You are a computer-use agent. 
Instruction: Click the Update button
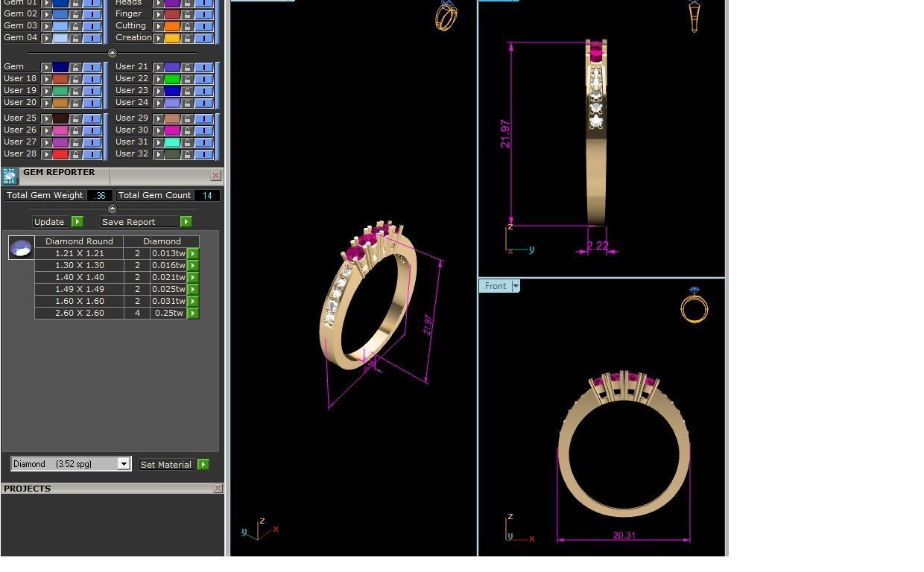click(x=50, y=222)
